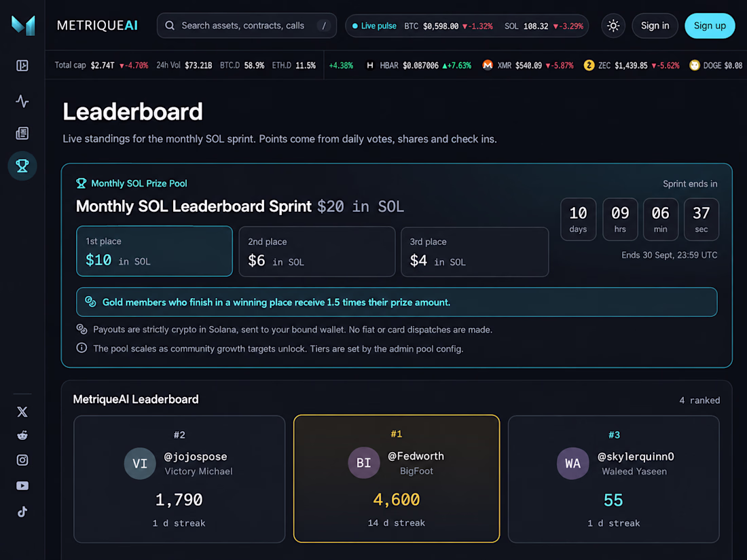This screenshot has width=747, height=560.
Task: Focus the Search assets, contracts, calls field
Action: click(247, 26)
